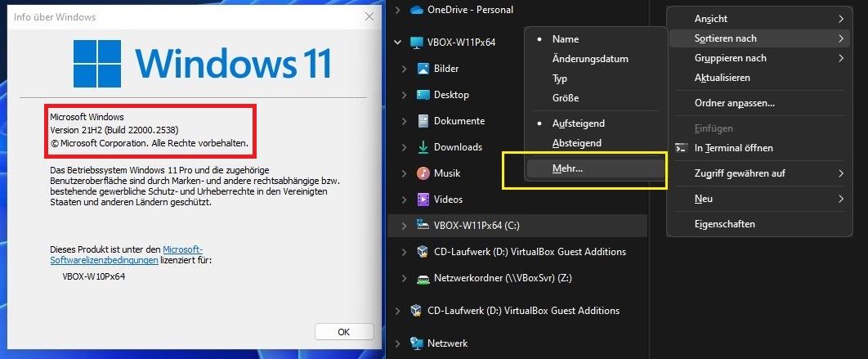868x359 pixels.
Task: Select the Dokumente tree item
Action: pos(517,121)
